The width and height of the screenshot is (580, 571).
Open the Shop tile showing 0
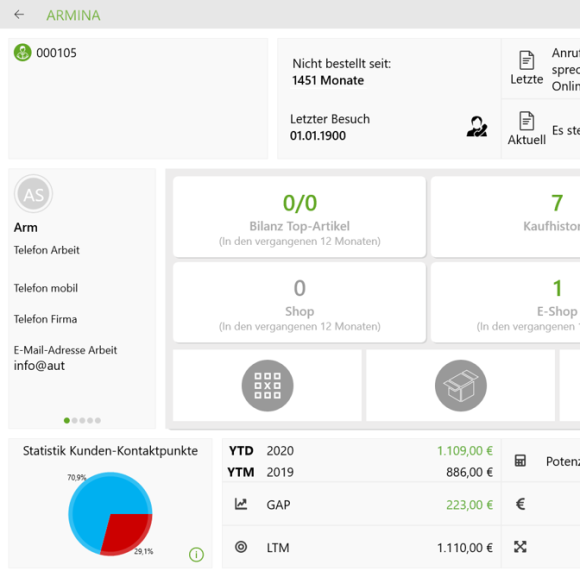click(299, 302)
